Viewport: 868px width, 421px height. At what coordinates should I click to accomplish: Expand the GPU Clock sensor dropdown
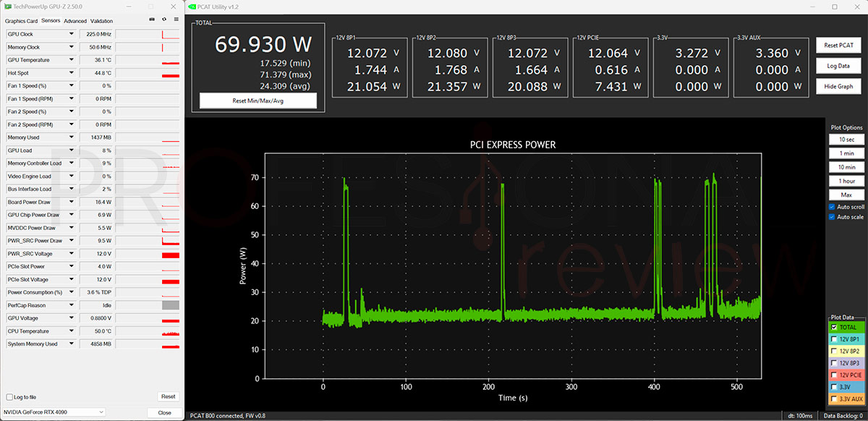71,34
